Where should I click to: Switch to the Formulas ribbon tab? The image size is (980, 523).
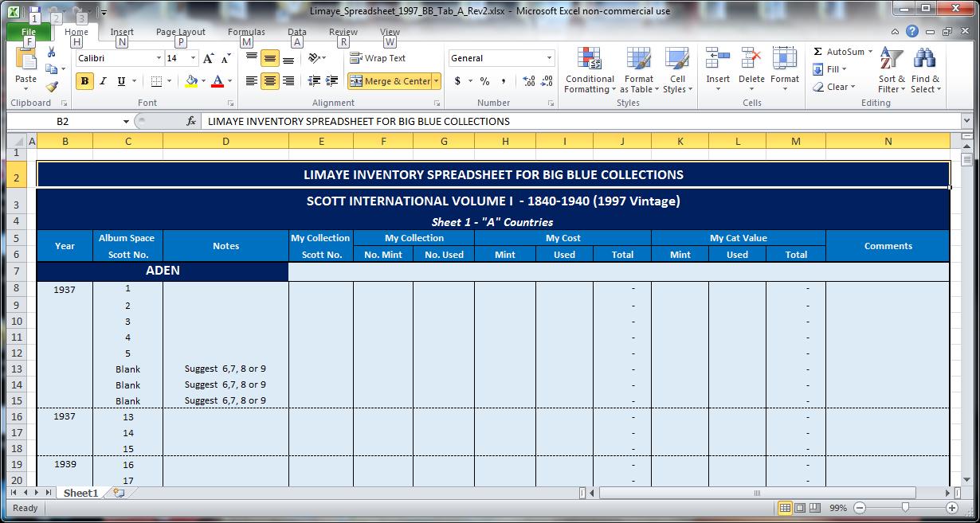coord(246,31)
